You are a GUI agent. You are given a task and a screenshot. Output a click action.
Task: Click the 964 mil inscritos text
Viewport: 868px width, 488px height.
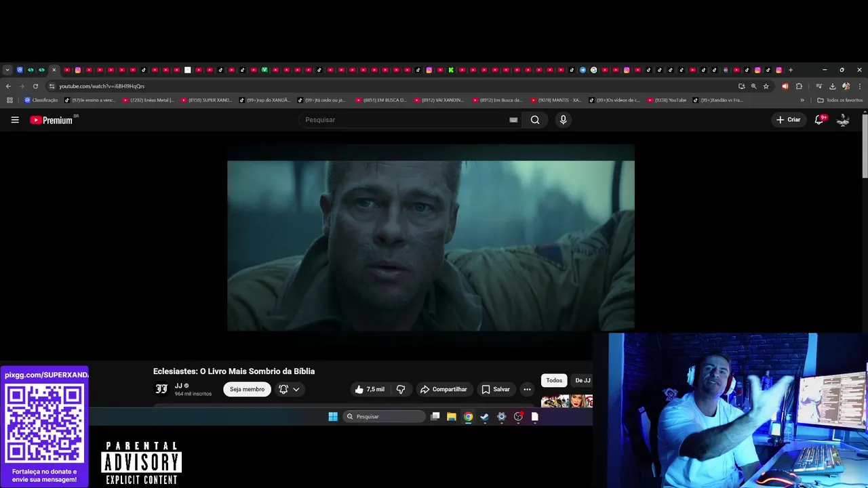click(x=193, y=394)
